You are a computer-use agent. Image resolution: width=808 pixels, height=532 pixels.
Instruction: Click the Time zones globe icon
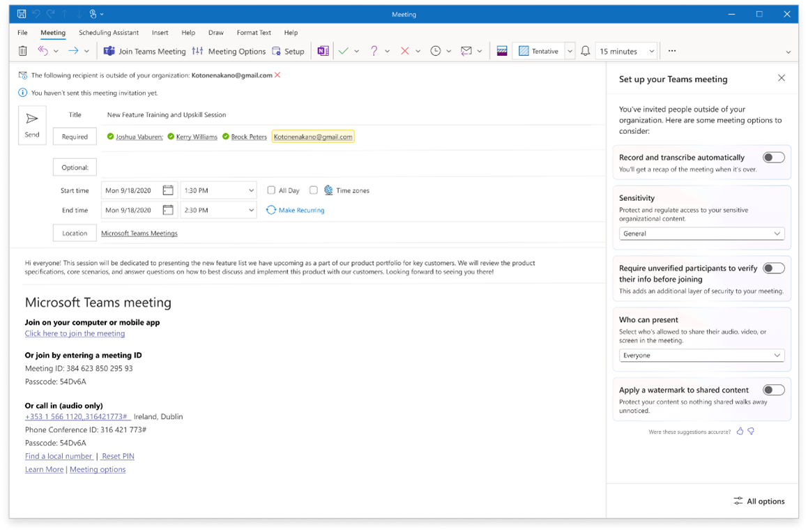pyautogui.click(x=329, y=190)
